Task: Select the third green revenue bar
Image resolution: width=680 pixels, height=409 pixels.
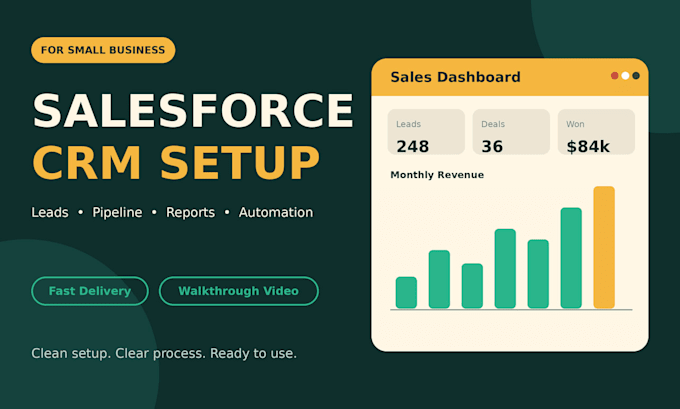Action: coord(472,286)
